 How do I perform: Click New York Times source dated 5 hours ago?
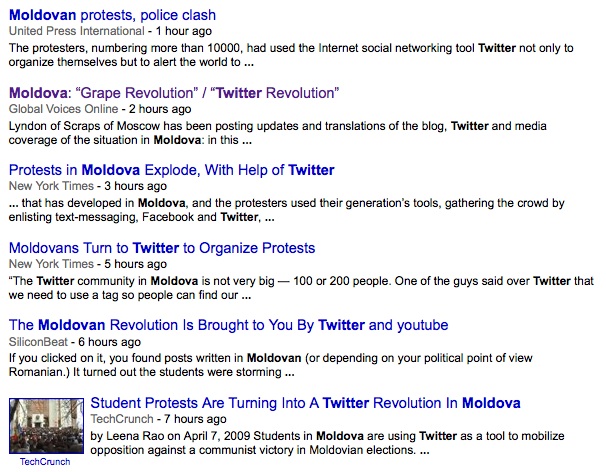[x=47, y=263]
